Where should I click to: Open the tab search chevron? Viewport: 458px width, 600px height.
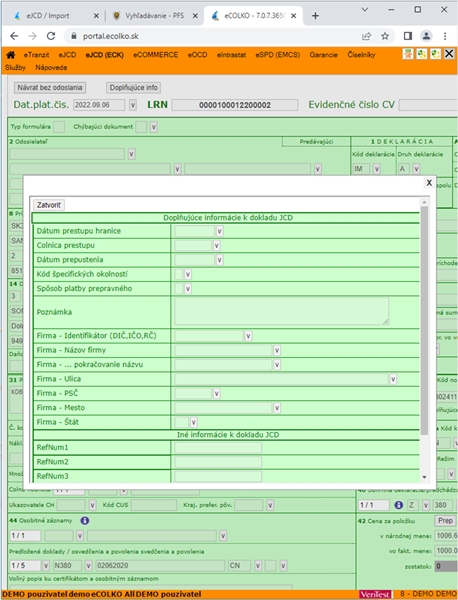click(x=365, y=10)
